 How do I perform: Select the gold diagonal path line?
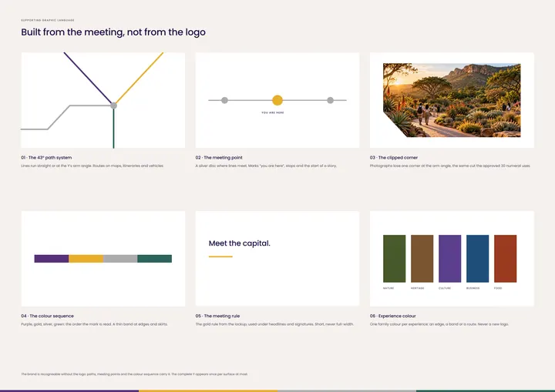(140, 78)
